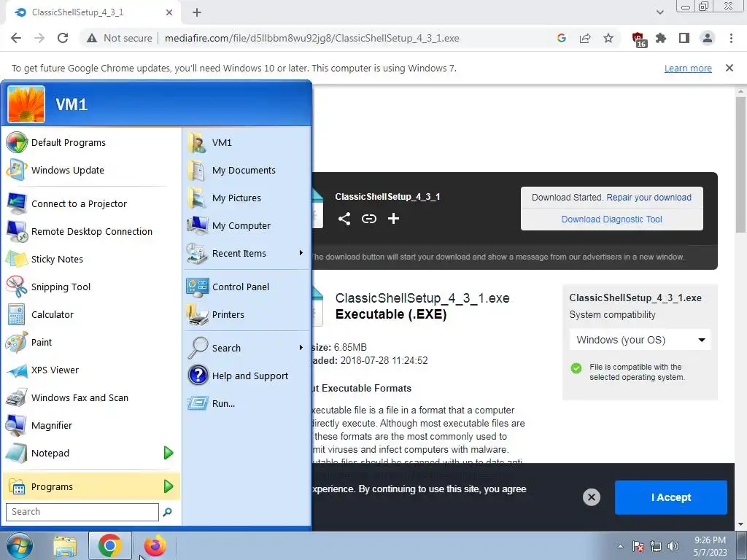Screen dimensions: 747x560
Task: Click the Start menu search magnifier icon
Action: pyautogui.click(x=167, y=512)
